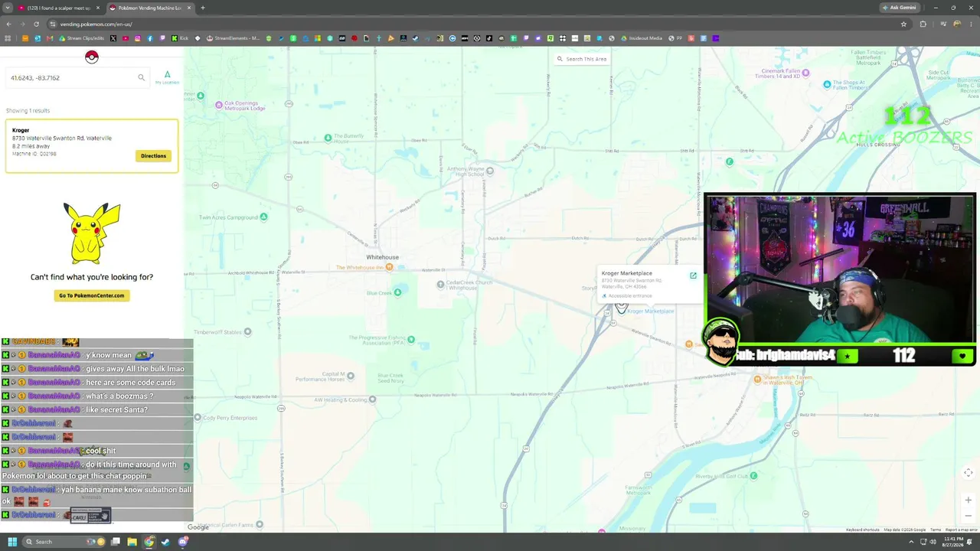This screenshot has width=980, height=551.
Task: Click Go To PokemonCenter.com button
Action: click(x=92, y=295)
